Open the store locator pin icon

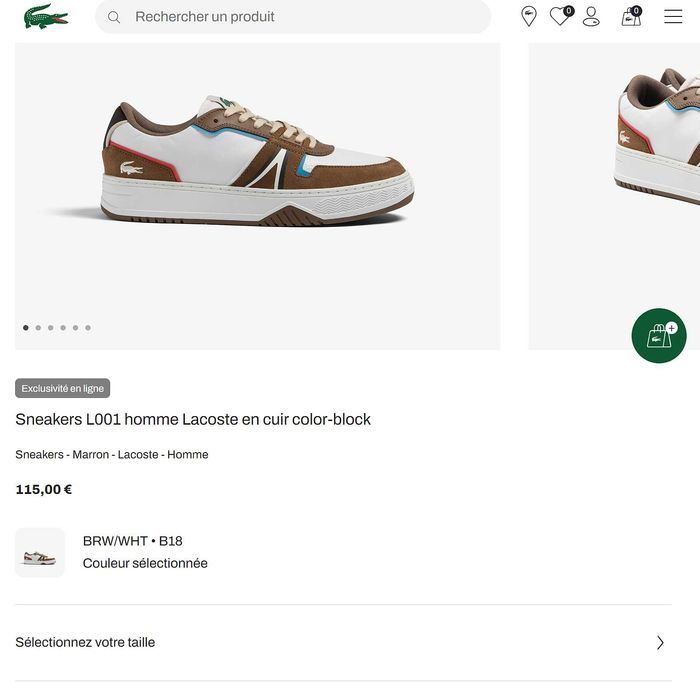(x=529, y=16)
